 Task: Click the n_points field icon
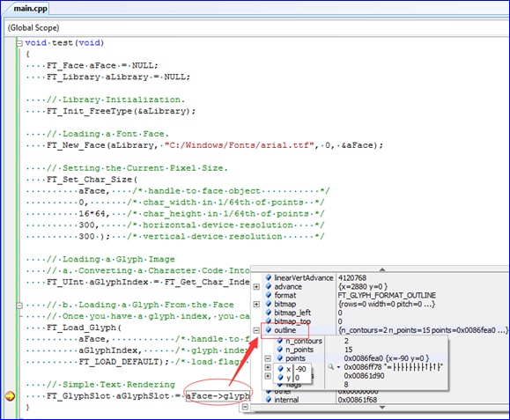tap(280, 350)
